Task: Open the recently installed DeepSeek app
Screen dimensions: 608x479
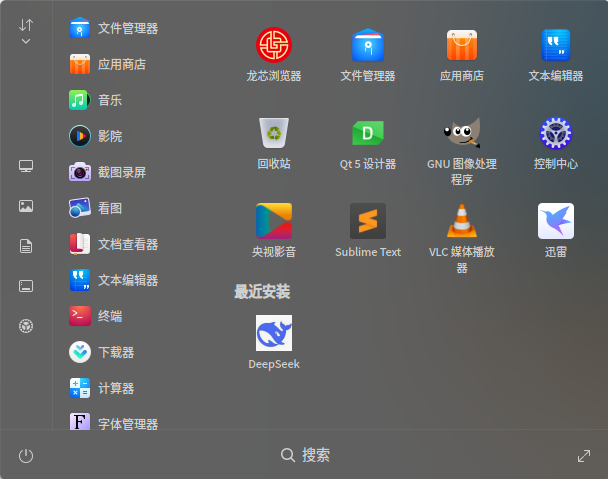Action: pos(274,342)
